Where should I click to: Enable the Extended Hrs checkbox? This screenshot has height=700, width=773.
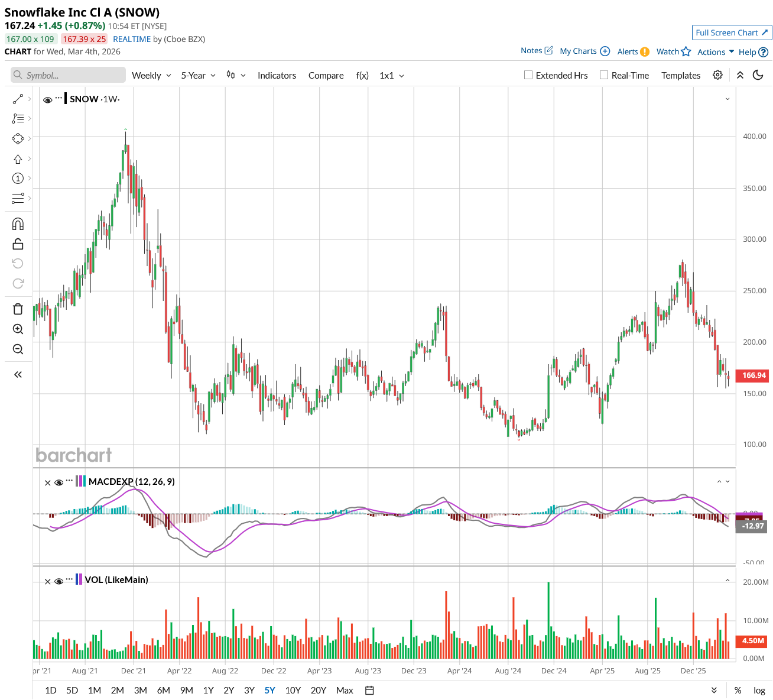(528, 75)
